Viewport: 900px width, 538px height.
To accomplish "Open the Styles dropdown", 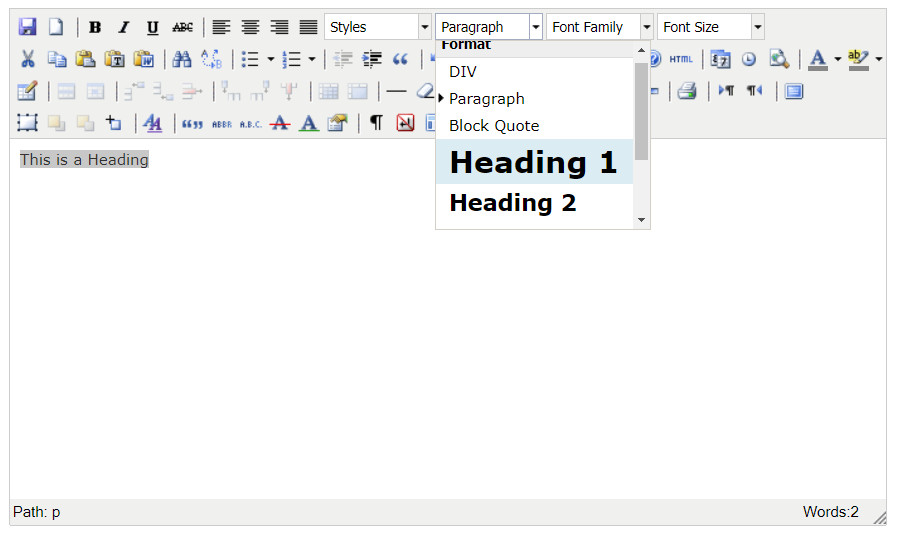I will click(x=377, y=27).
